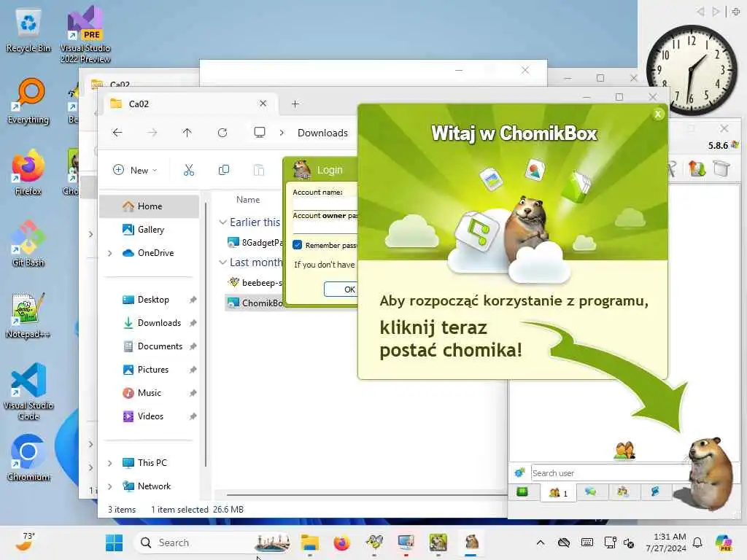Open File Explorer from the taskbar

[x=309, y=542]
